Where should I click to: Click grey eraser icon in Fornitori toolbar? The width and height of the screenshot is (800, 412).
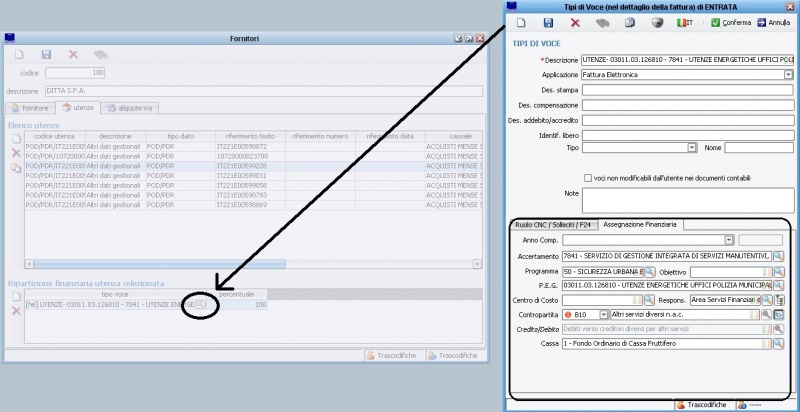[101, 55]
